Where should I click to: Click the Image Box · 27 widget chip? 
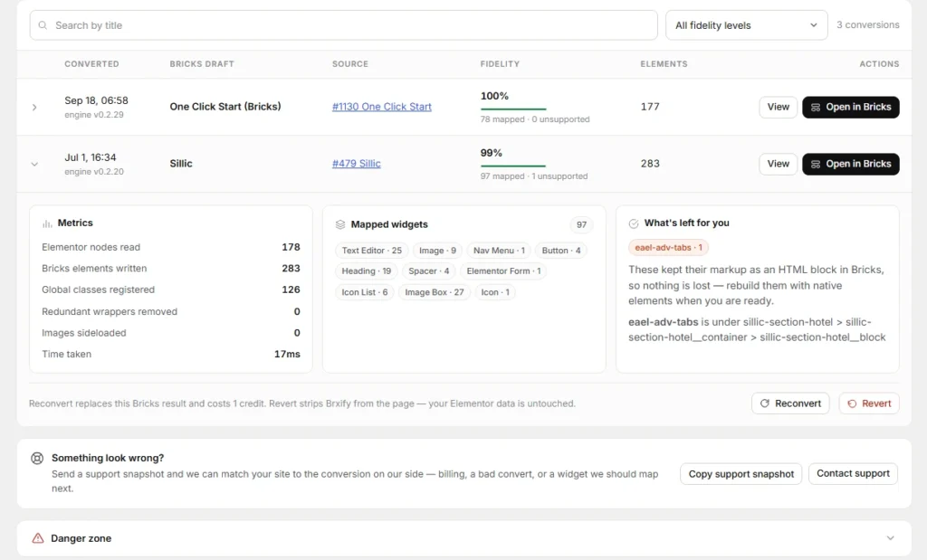click(434, 292)
